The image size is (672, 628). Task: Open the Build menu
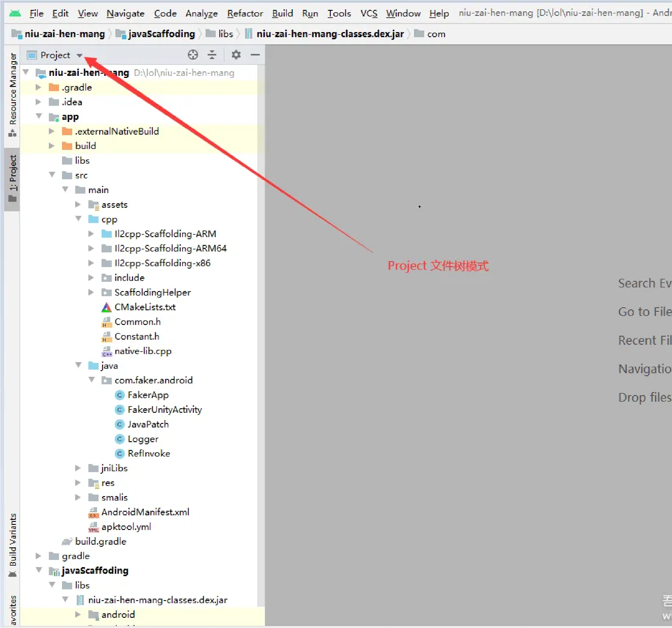tap(282, 13)
